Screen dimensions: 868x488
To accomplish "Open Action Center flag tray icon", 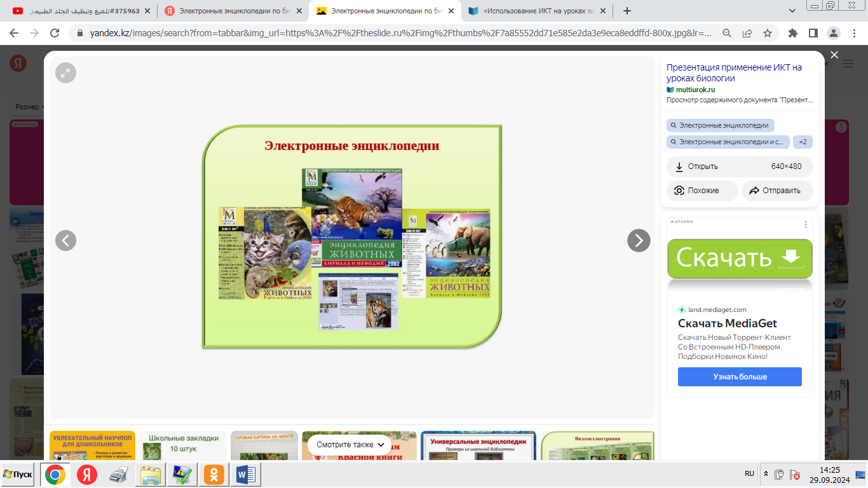I will pyautogui.click(x=794, y=475).
